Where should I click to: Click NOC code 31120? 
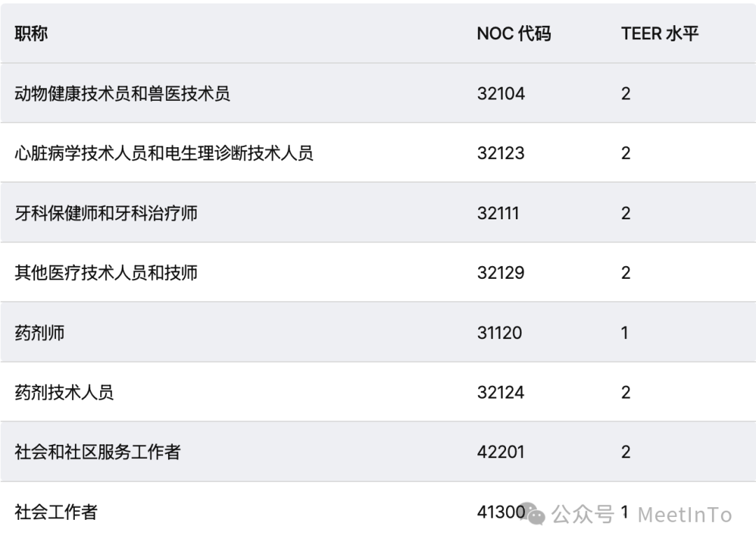point(500,332)
